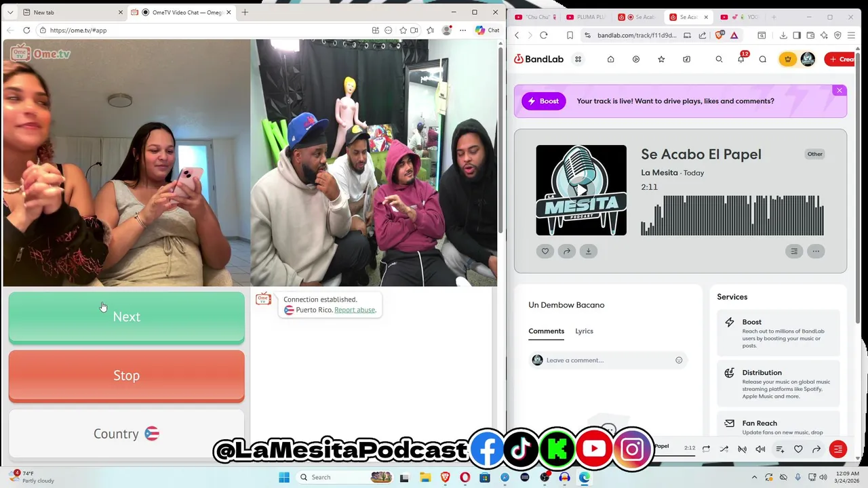Open BandLab notifications bell
Screen dimensions: 868x488
click(x=741, y=59)
